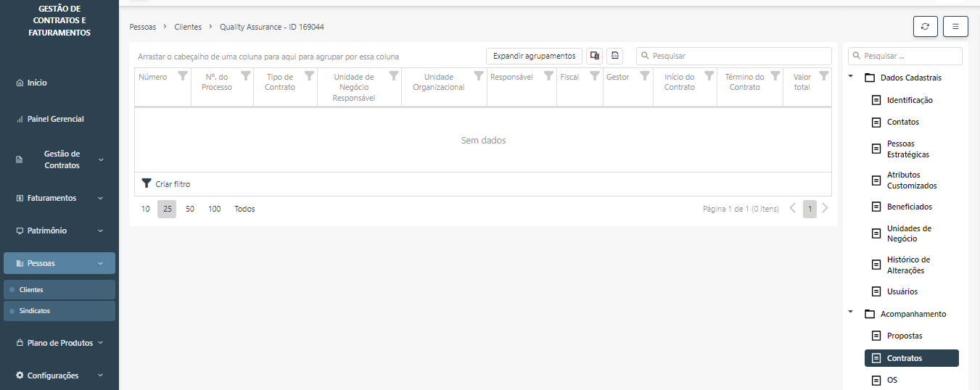This screenshot has width=980, height=390.
Task: Open filter for Responsável column
Action: (548, 75)
